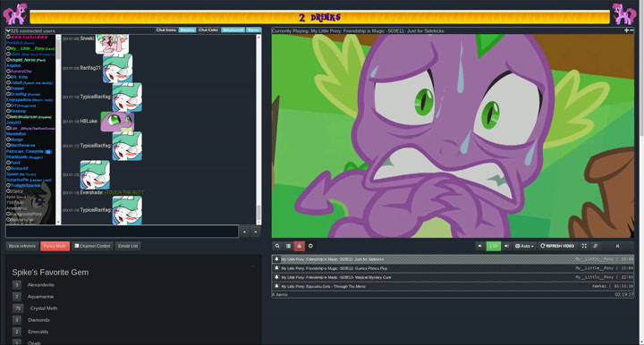
Task: Click user TrollightSparkle in user list
Action: click(25, 185)
